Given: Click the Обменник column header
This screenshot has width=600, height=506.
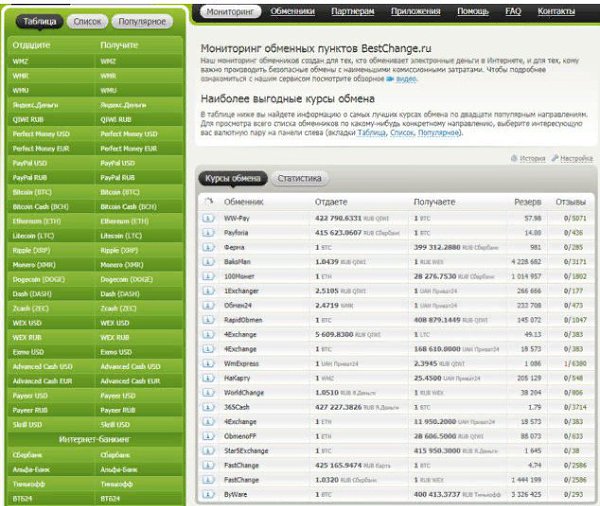Looking at the screenshot, I should click(244, 202).
